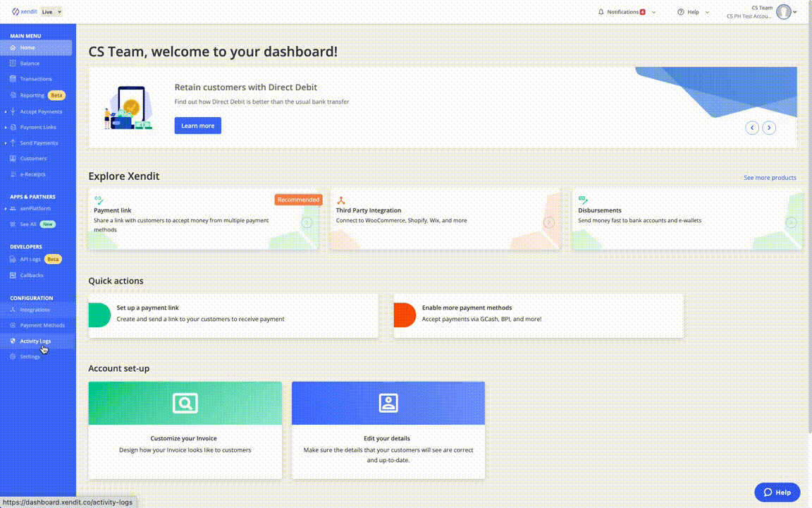Click the Home icon in sidebar

click(13, 48)
